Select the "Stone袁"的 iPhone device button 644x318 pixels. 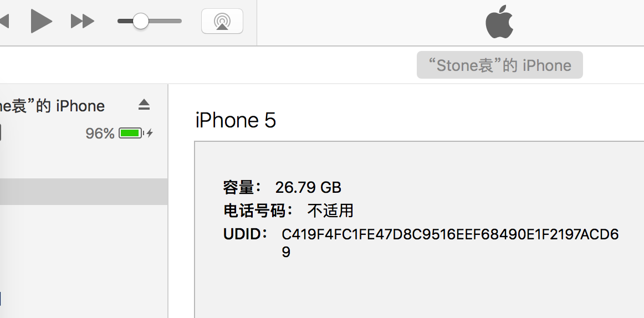click(x=500, y=65)
